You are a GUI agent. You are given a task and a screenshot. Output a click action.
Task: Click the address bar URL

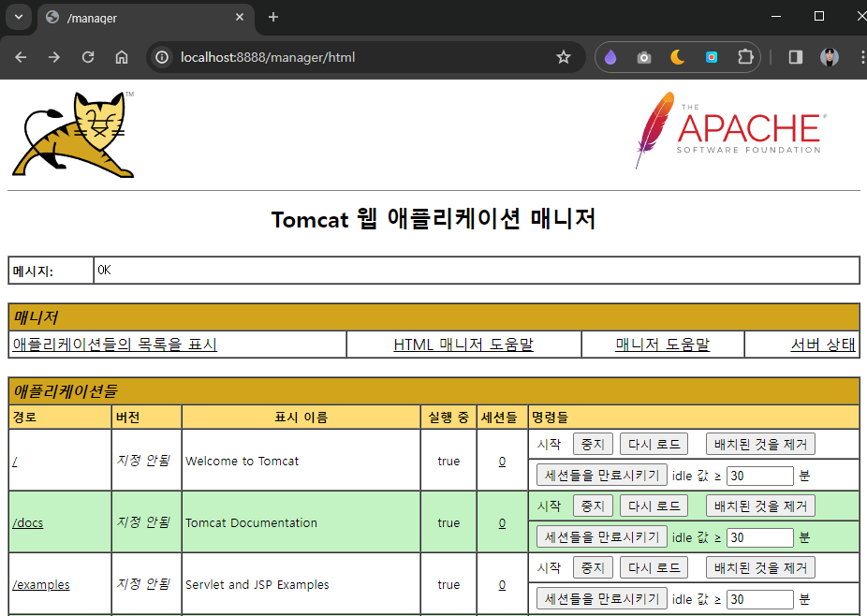[x=268, y=57]
